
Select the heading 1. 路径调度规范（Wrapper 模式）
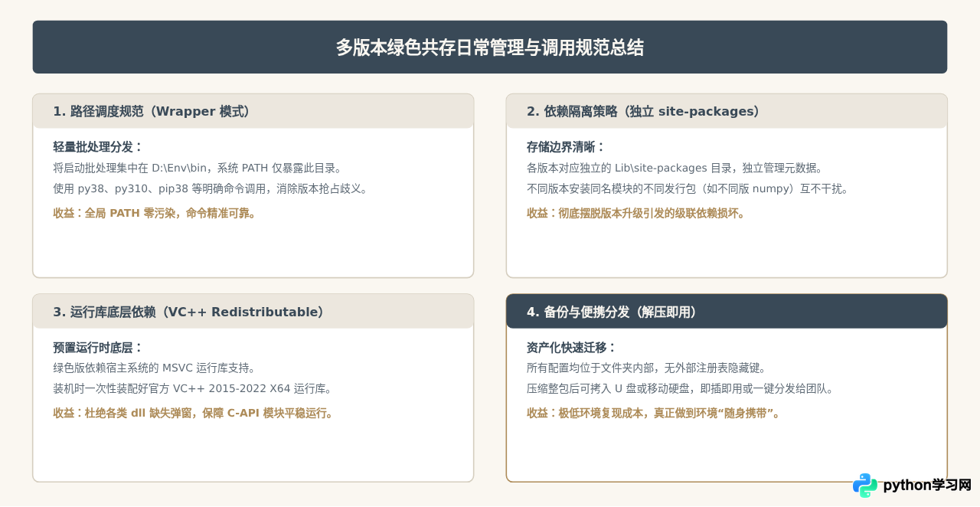(x=154, y=112)
